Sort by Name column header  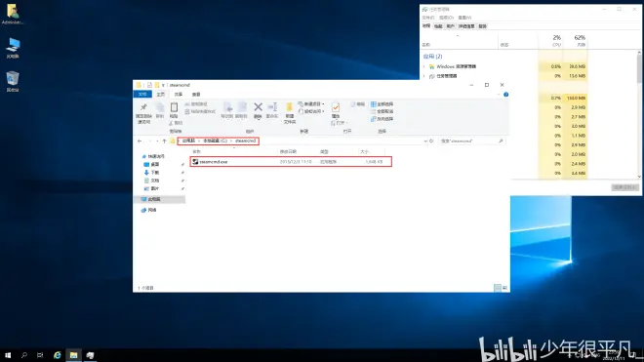click(197, 152)
